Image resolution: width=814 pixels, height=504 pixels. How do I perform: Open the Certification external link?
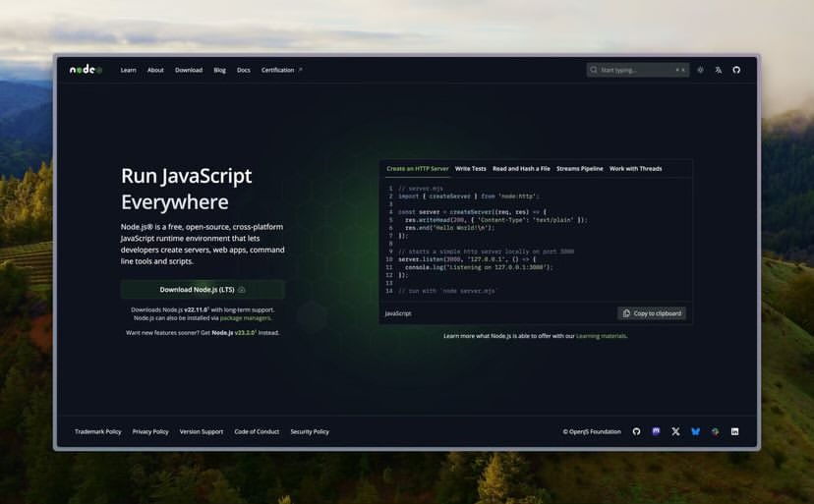tap(281, 70)
